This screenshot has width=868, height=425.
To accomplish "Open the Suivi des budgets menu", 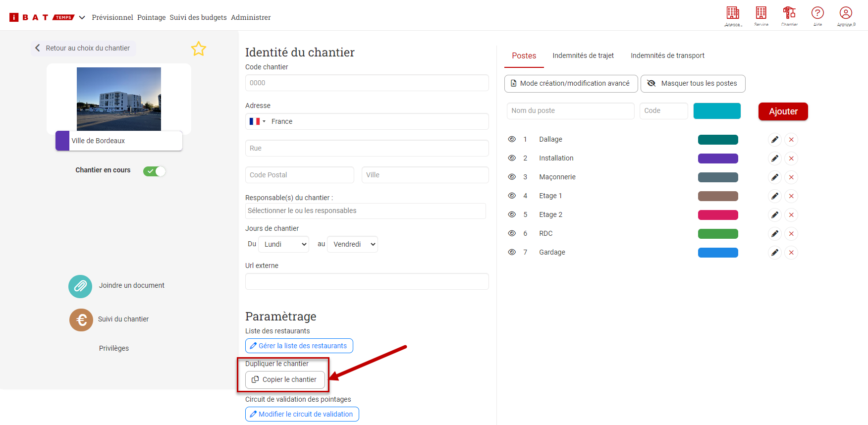I will click(x=198, y=17).
